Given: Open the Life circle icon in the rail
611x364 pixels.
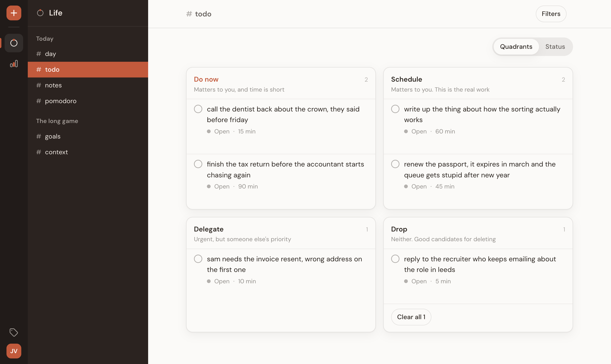Looking at the screenshot, I should coord(14,43).
